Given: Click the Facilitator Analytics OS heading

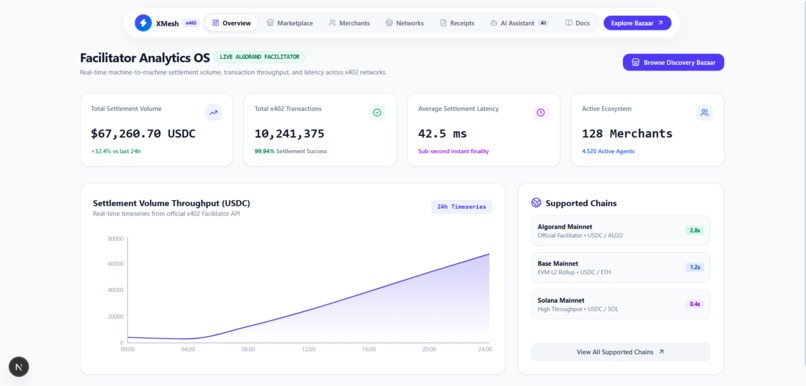Looking at the screenshot, I should pyautogui.click(x=145, y=58).
